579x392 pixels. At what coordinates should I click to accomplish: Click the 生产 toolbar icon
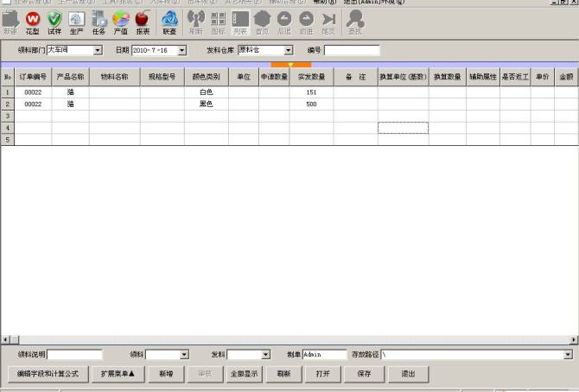tap(77, 21)
